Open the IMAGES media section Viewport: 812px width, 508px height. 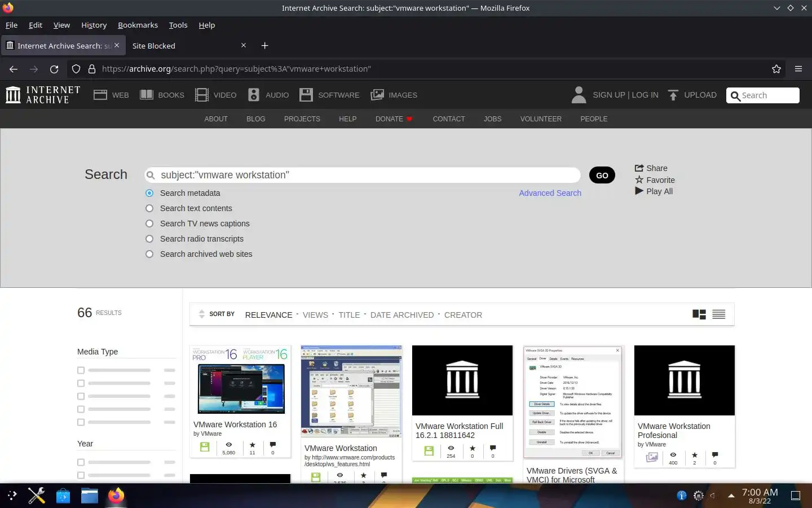click(394, 95)
